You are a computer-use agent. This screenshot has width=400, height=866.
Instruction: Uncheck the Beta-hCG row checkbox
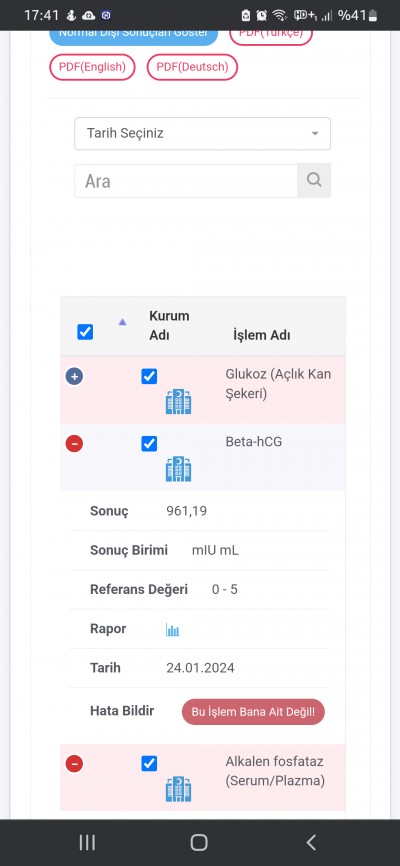click(149, 443)
